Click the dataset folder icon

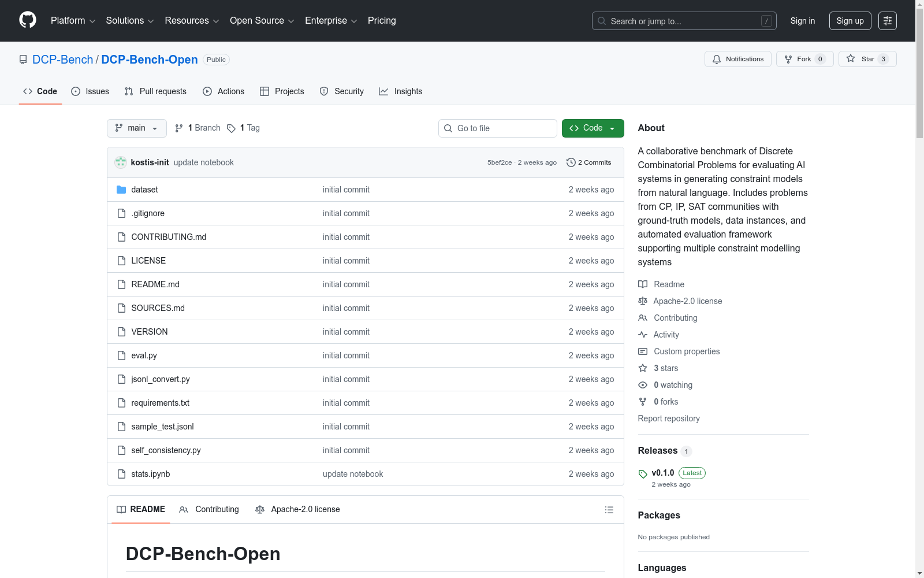click(x=121, y=190)
